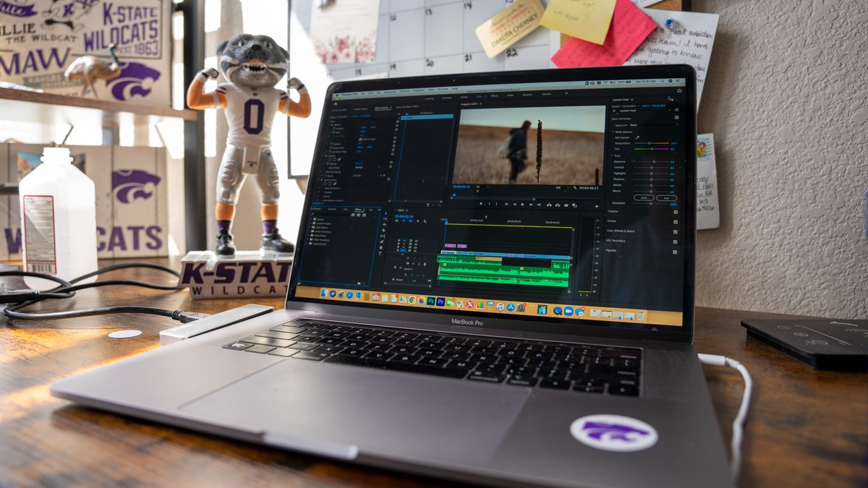868x488 pixels.
Task: Click the Tint slider
Action: pyautogui.click(x=652, y=149)
